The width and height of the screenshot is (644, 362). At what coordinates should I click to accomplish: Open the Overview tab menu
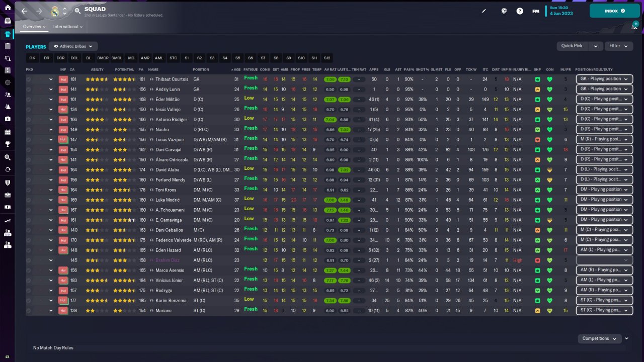click(34, 27)
